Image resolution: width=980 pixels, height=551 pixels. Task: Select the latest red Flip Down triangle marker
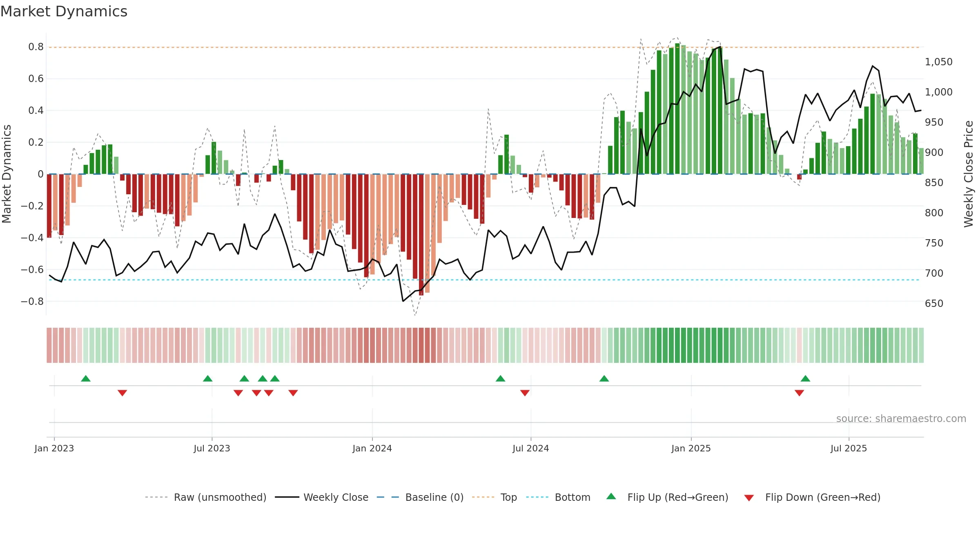pyautogui.click(x=800, y=393)
